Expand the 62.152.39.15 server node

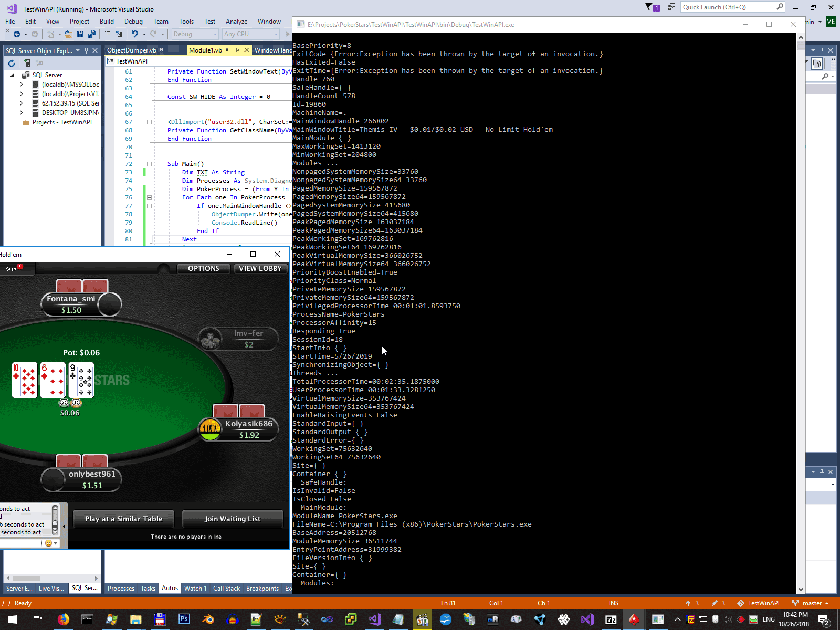tap(21, 103)
